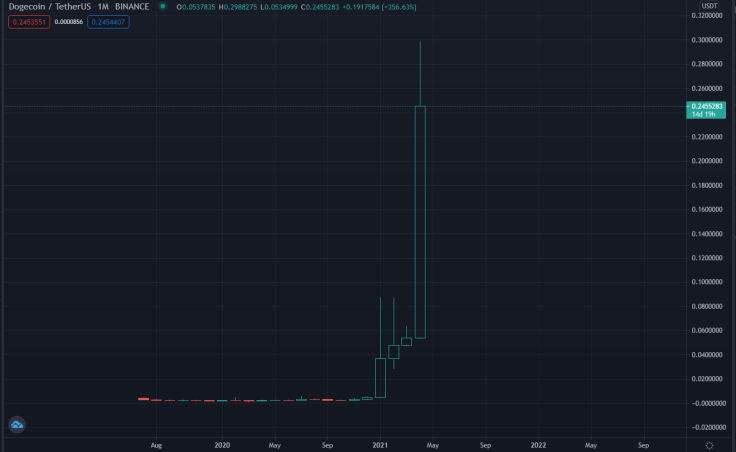Click the Aug label on time axis

156,445
